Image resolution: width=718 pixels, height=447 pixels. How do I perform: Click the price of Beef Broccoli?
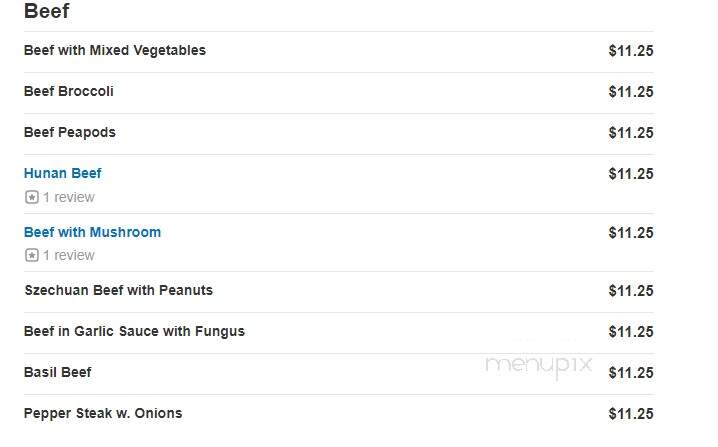click(x=631, y=92)
